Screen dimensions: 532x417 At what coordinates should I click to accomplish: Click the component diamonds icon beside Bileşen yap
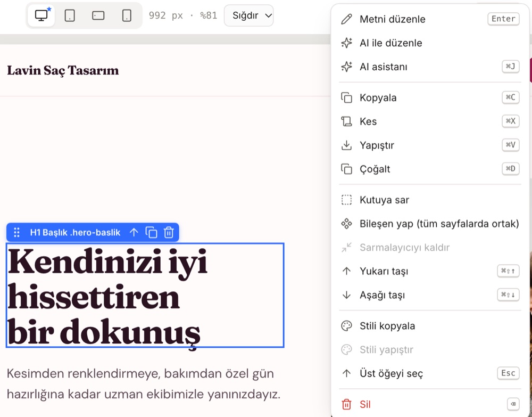coord(346,224)
